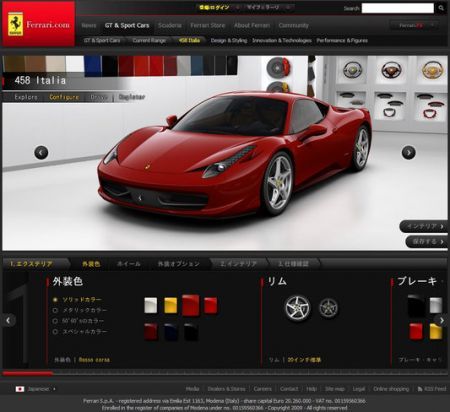Show next car view with right arrow
Screen dimensions: 450x412
pyautogui.click(x=409, y=152)
